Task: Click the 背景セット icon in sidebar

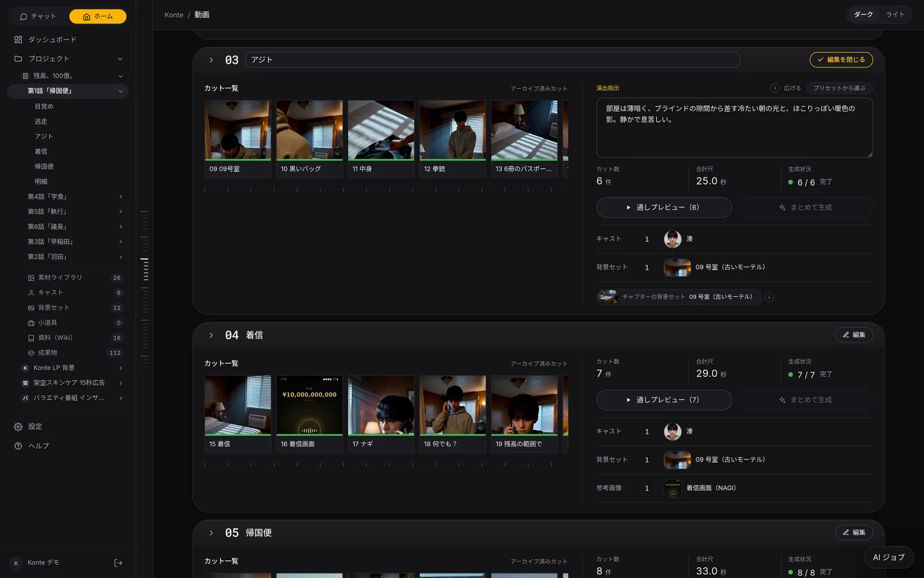Action: pyautogui.click(x=31, y=308)
